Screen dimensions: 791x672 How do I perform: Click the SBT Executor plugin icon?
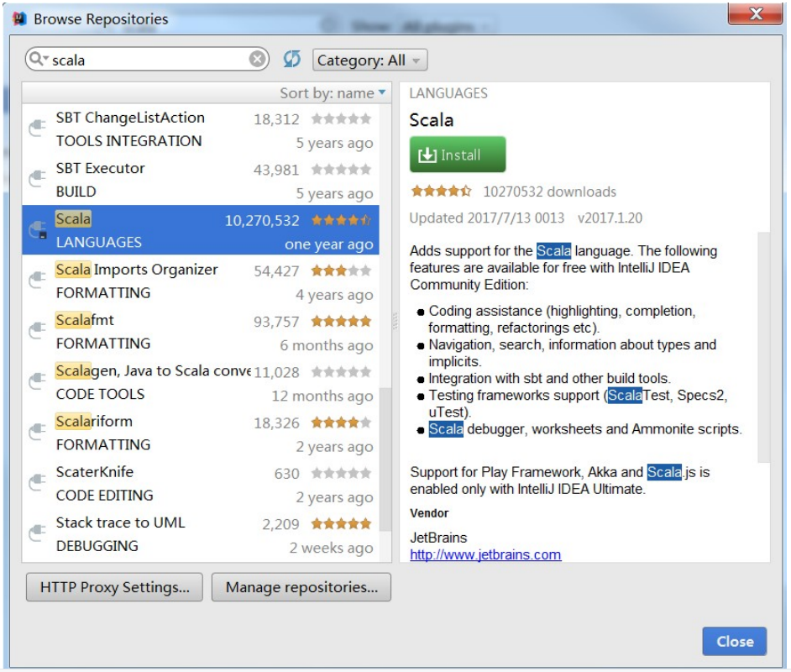(x=37, y=179)
